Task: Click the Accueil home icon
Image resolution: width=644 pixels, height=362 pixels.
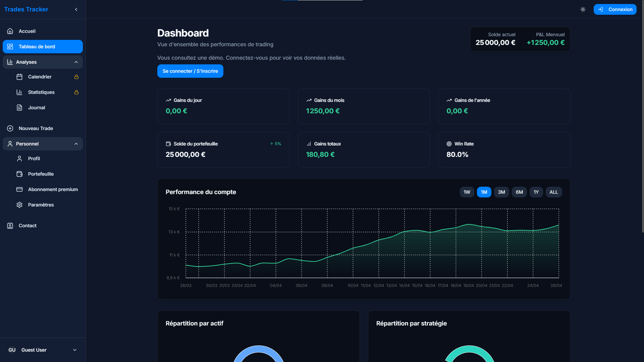Action: tap(10, 31)
